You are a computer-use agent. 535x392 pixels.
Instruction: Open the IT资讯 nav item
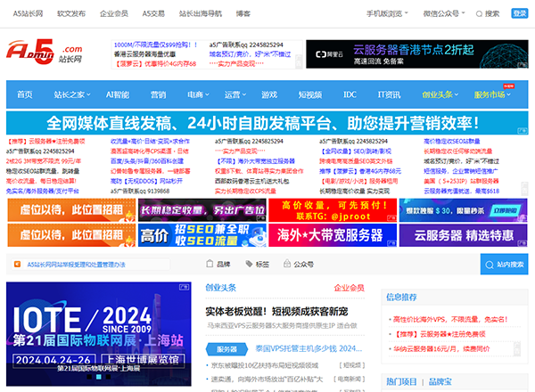tap(389, 94)
